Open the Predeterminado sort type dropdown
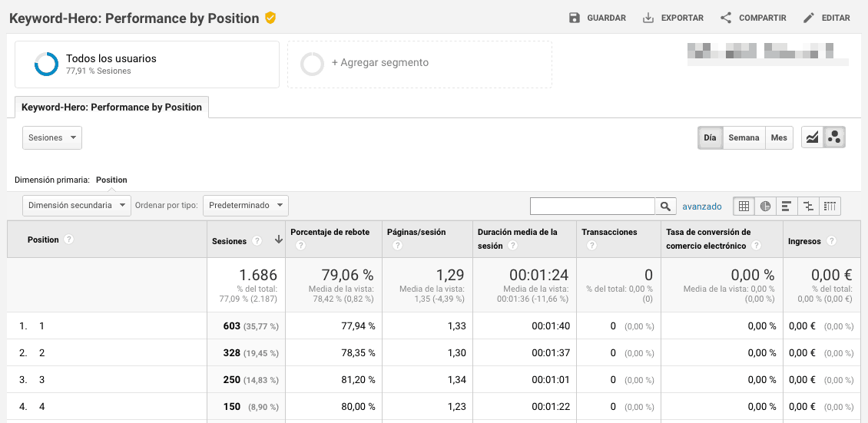The width and height of the screenshot is (868, 423). point(246,206)
